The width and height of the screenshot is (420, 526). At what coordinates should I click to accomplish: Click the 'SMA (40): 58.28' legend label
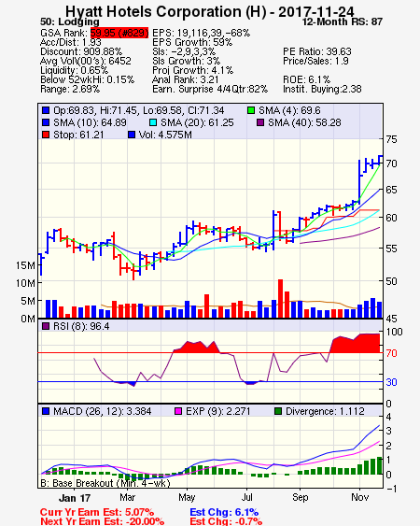click(304, 122)
